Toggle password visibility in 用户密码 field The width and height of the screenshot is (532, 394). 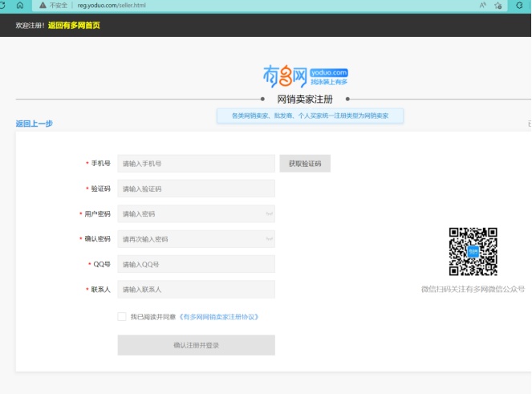tap(269, 214)
